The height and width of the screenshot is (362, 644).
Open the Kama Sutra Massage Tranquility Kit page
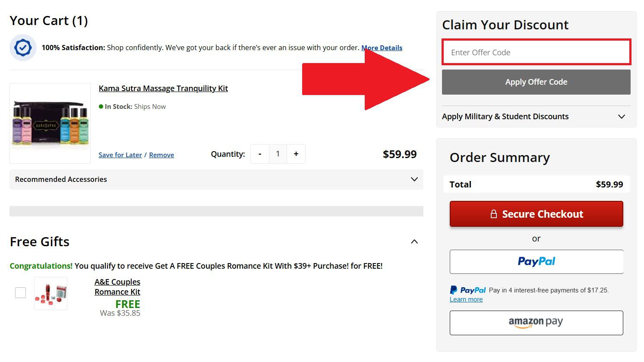click(x=163, y=88)
